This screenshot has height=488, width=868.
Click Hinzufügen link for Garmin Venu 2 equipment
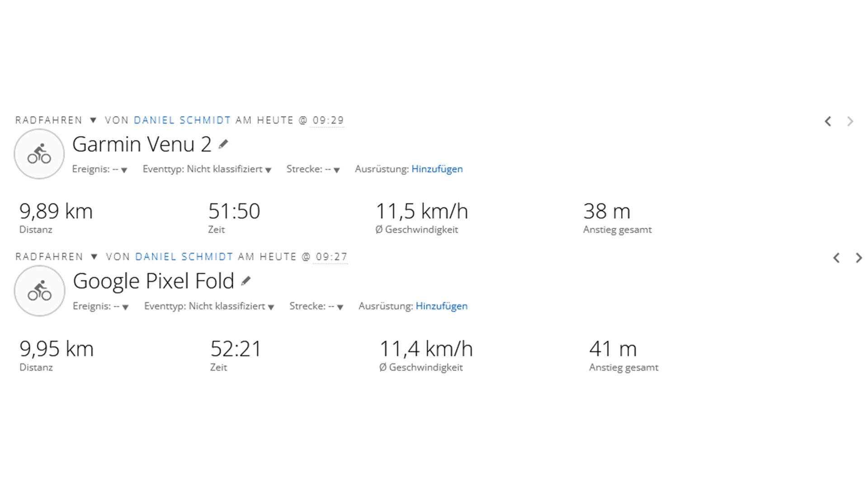tap(437, 169)
